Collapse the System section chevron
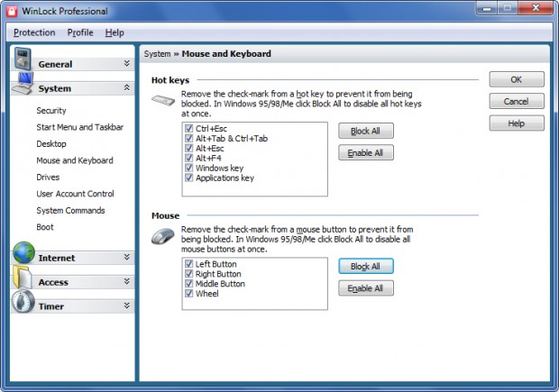Viewport: 559px width, 392px height. (x=126, y=87)
